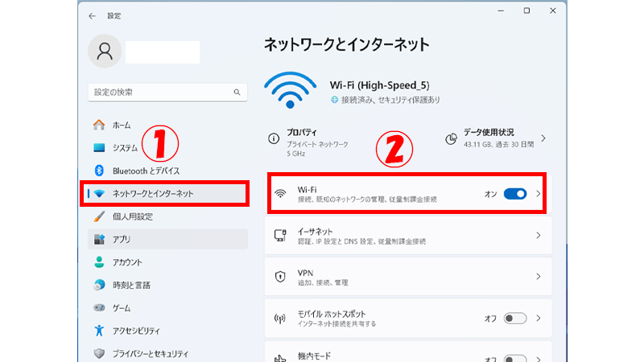Click the イーサネット monitor icon
This screenshot has width=644, height=362.
point(280,236)
